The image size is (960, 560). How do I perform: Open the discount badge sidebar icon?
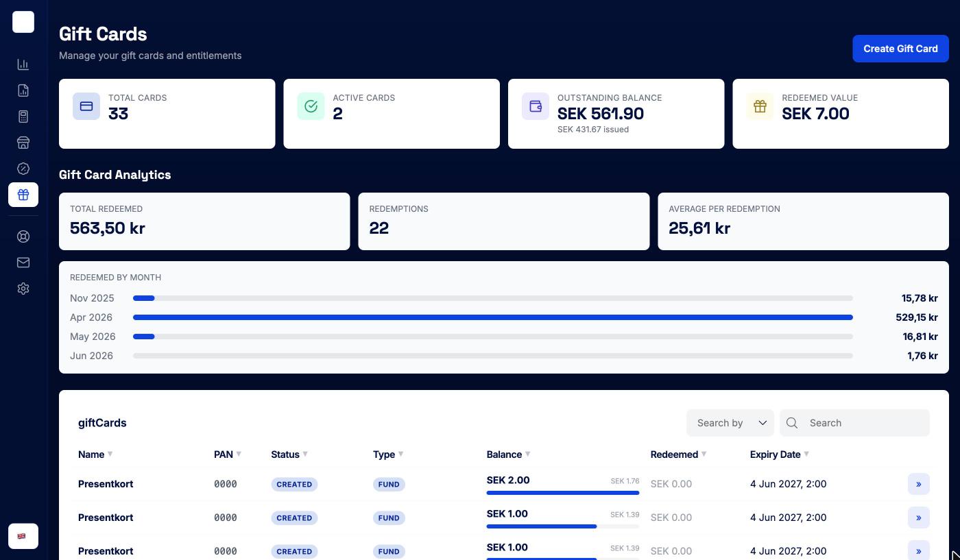pos(23,169)
